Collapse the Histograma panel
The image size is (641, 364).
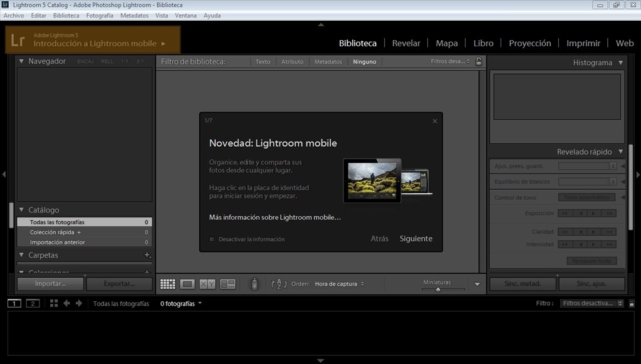click(x=620, y=63)
